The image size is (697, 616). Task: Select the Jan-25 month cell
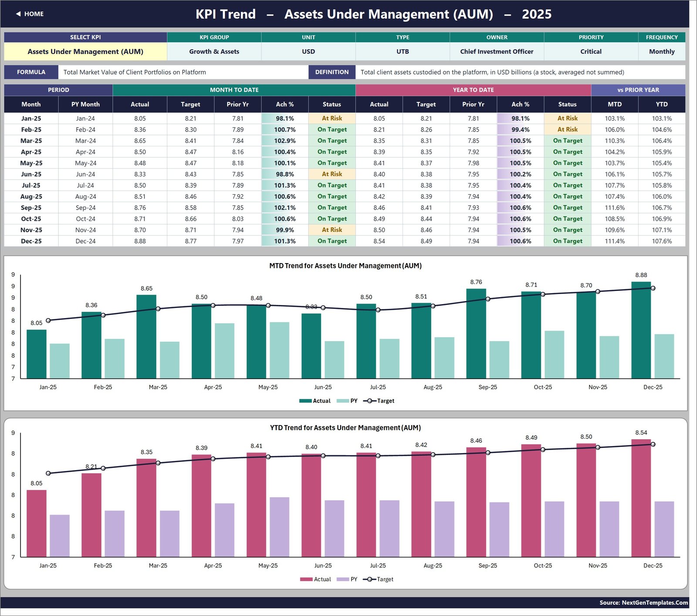[31, 118]
